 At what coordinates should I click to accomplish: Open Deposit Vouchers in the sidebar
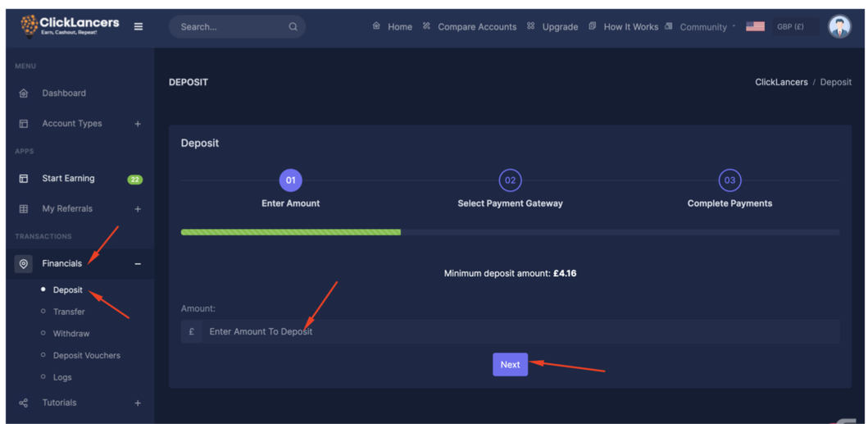86,356
